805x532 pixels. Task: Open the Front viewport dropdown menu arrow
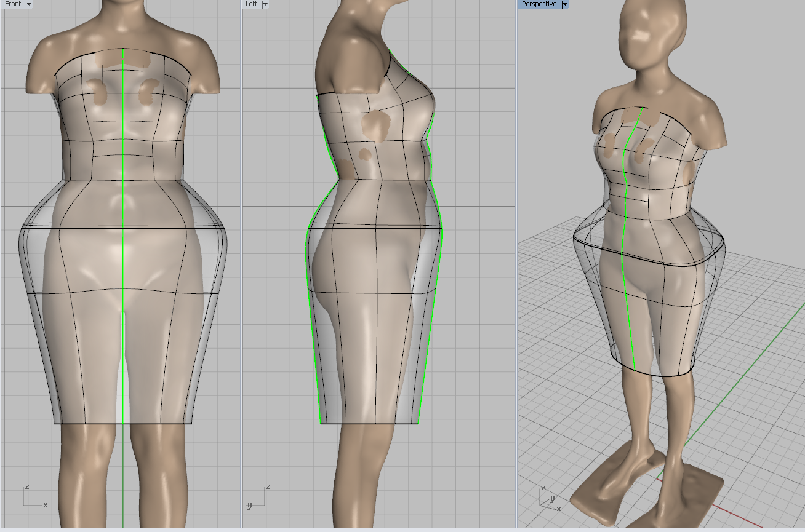pyautogui.click(x=29, y=4)
